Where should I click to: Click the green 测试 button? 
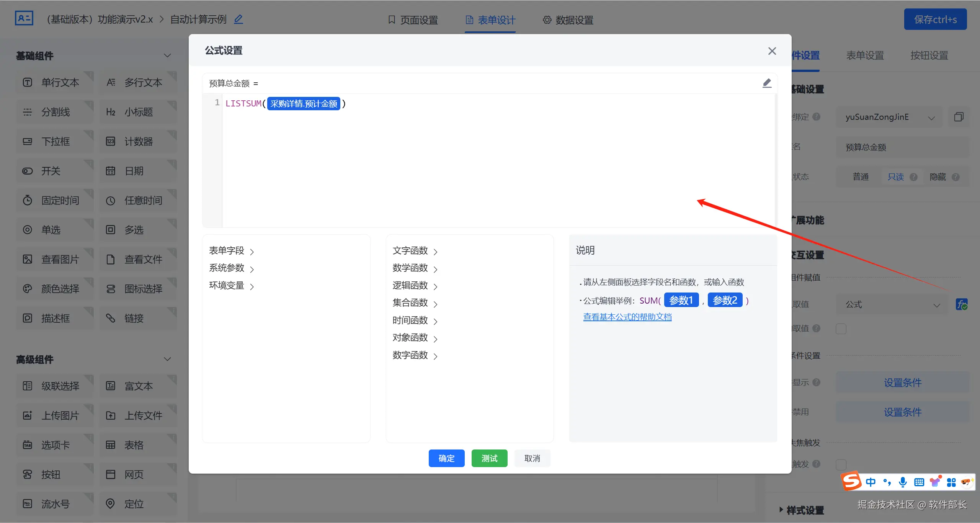(489, 458)
